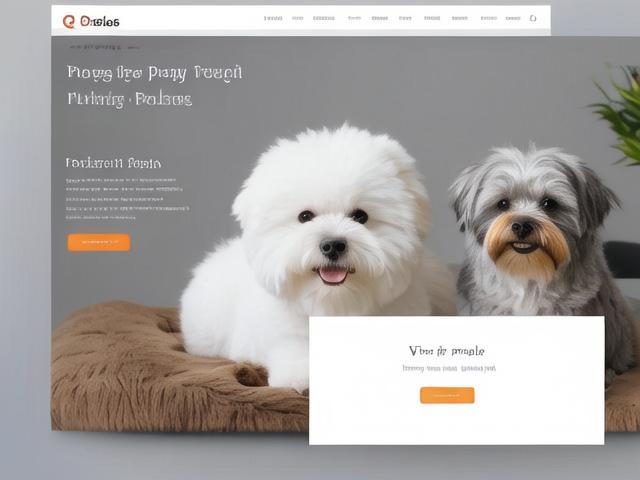Open the seventh navigation menu item

pos(432,18)
